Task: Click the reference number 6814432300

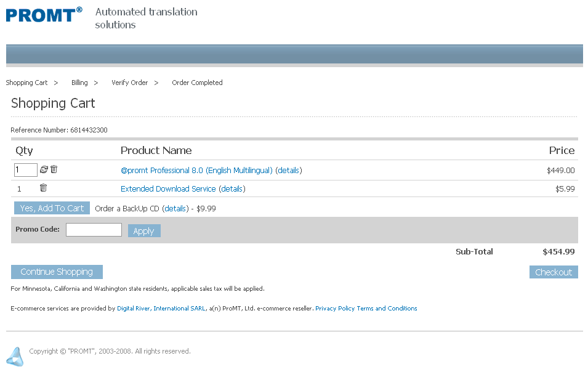Action: tap(89, 130)
